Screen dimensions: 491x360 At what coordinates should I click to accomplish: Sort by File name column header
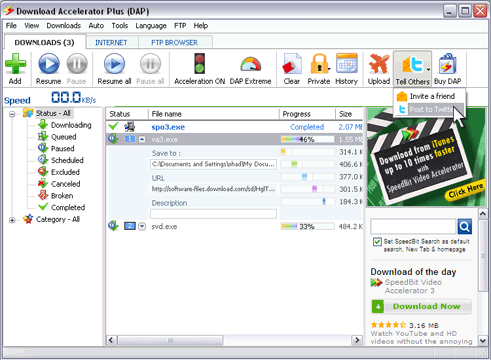[214, 114]
